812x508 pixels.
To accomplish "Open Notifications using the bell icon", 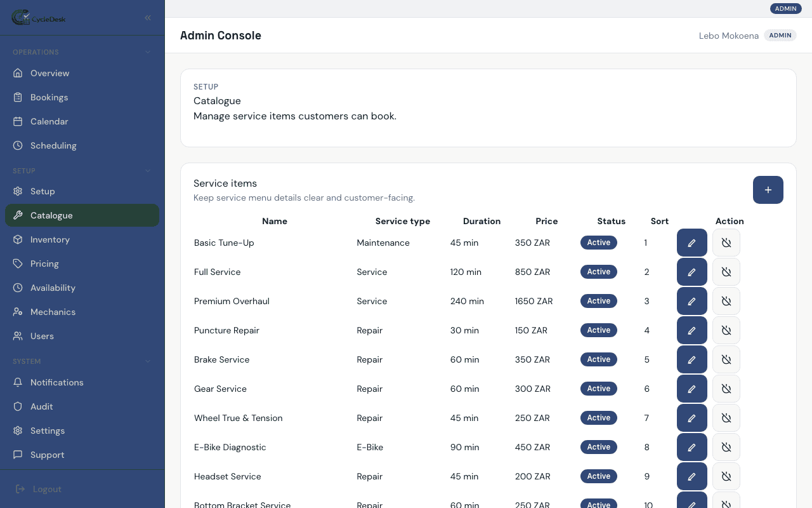I will click(18, 382).
